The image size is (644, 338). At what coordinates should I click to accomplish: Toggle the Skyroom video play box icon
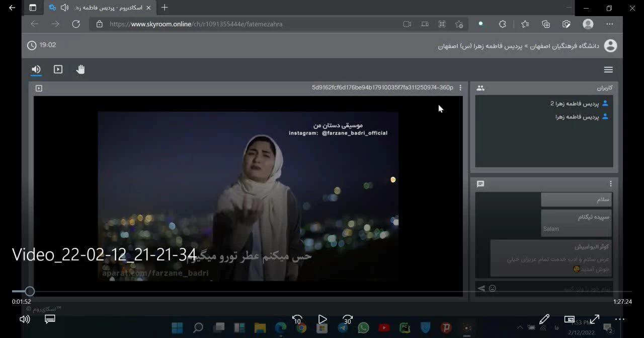pos(58,70)
